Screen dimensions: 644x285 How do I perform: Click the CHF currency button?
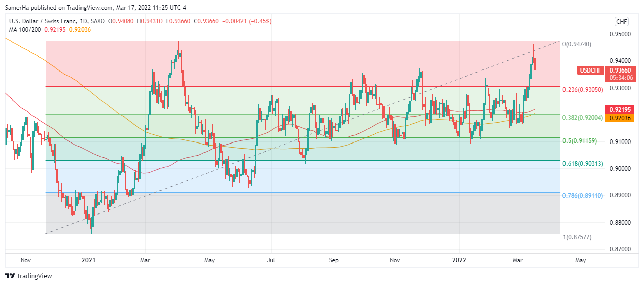click(622, 21)
